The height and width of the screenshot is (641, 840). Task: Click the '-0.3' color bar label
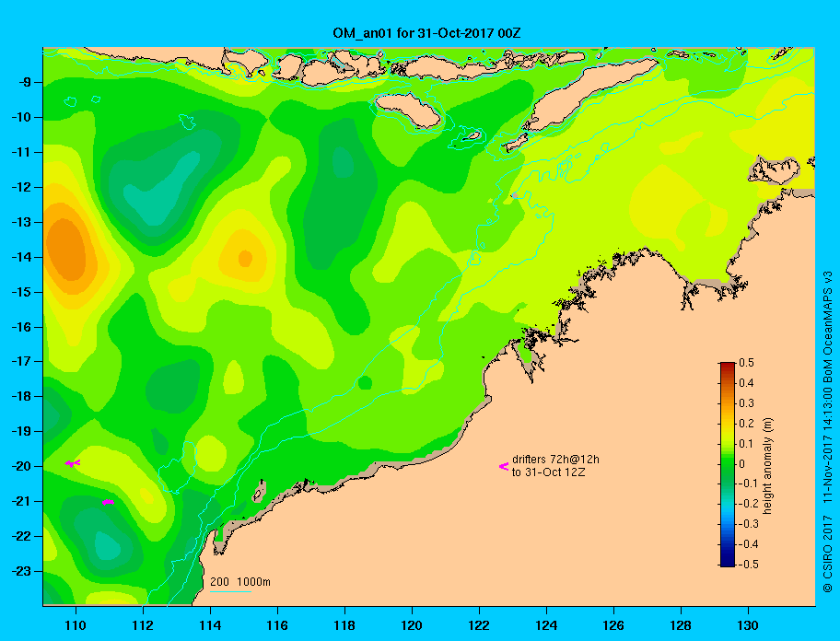click(x=749, y=524)
